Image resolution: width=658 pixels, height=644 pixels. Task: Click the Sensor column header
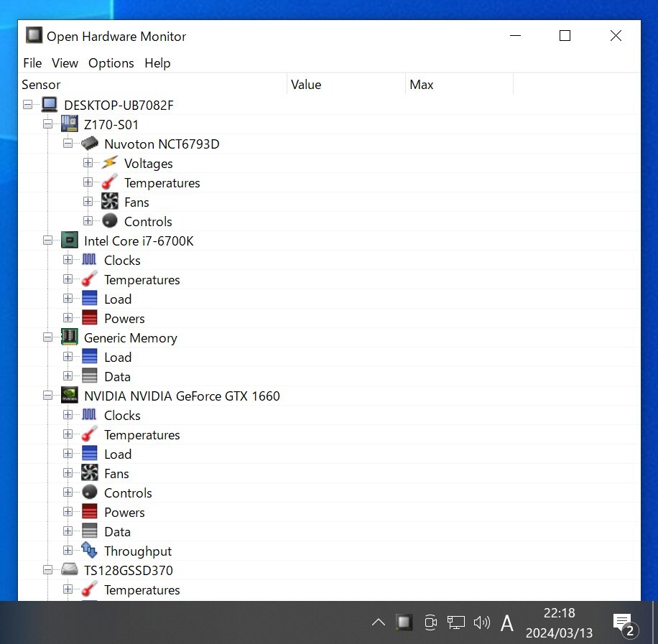pyautogui.click(x=153, y=84)
